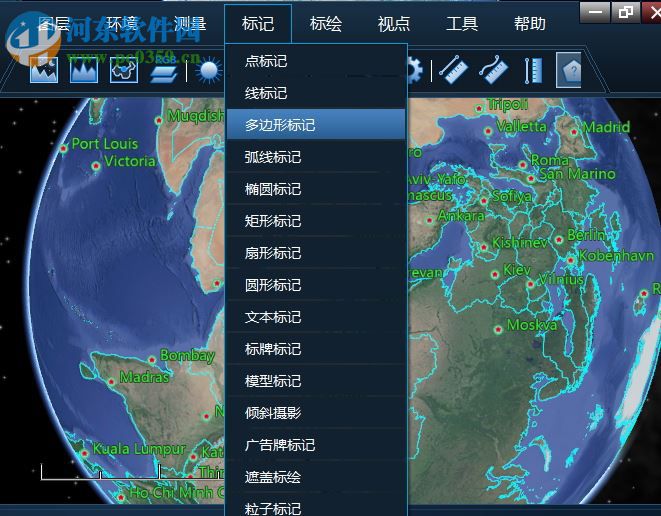Choose 矩形标记 from the dropdown
Image resolution: width=661 pixels, height=516 pixels.
click(316, 221)
